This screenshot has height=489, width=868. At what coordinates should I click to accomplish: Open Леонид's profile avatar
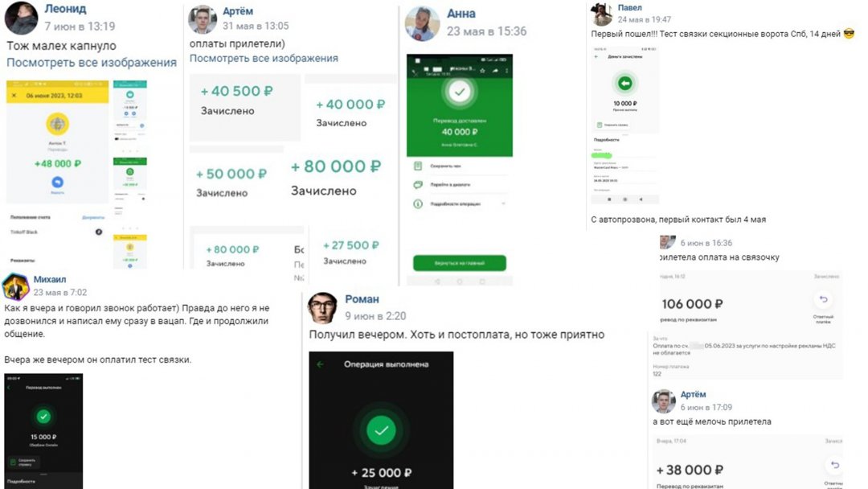coord(21,18)
